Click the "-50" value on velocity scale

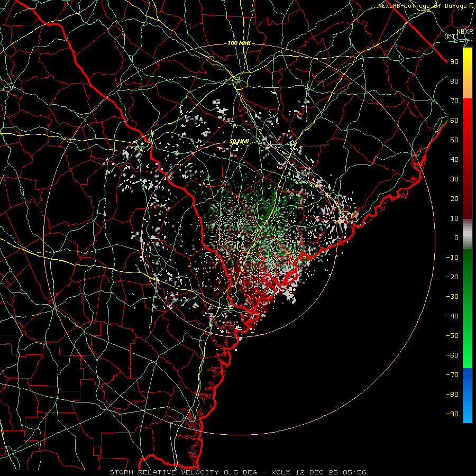point(452,336)
